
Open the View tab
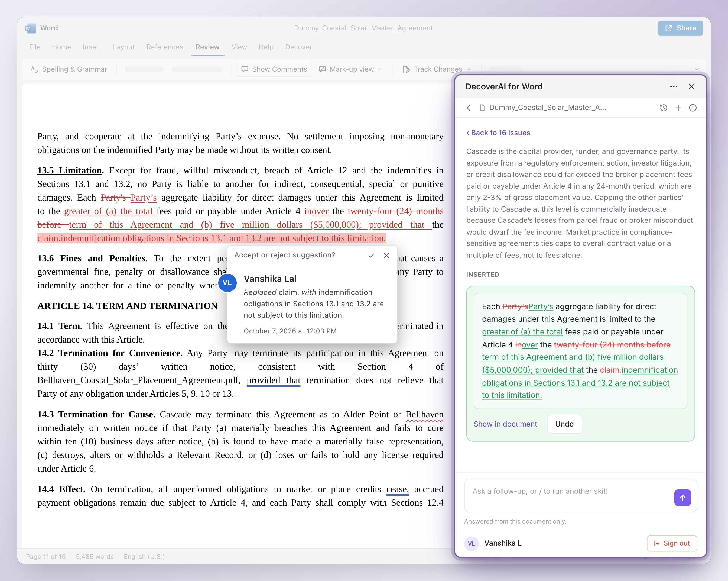click(x=239, y=47)
